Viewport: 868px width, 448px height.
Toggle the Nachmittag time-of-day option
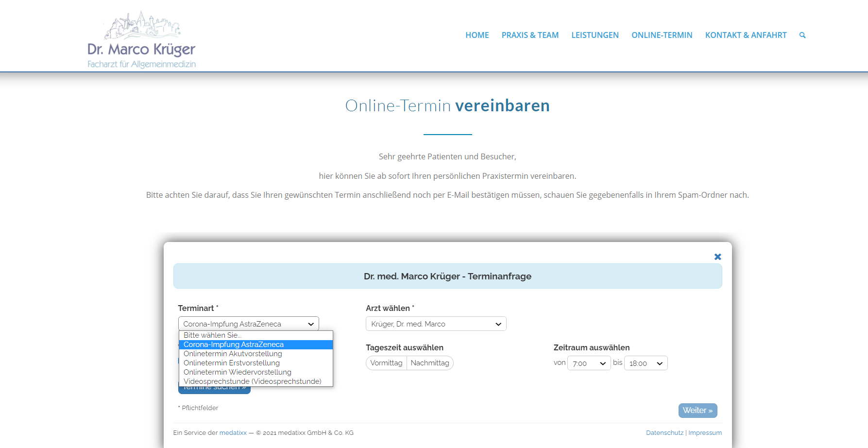pyautogui.click(x=430, y=363)
